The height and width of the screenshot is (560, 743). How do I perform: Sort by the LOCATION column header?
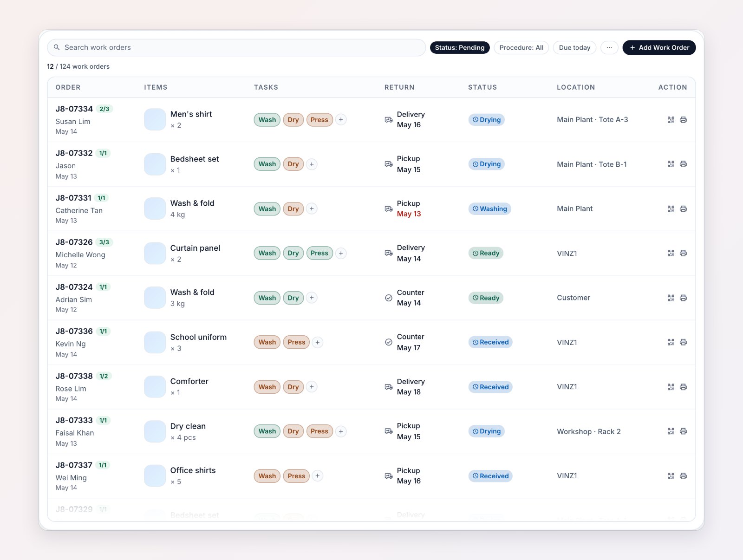(x=576, y=87)
